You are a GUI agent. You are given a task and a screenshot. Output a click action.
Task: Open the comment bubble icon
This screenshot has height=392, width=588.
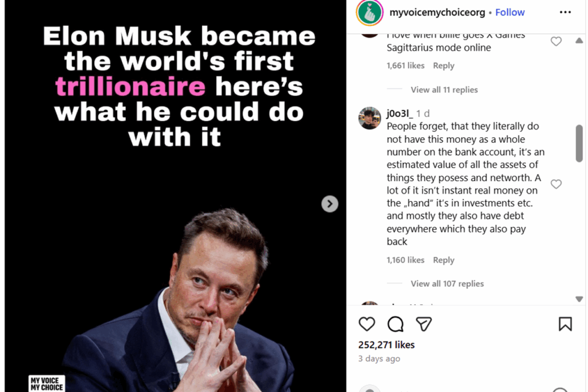click(396, 324)
